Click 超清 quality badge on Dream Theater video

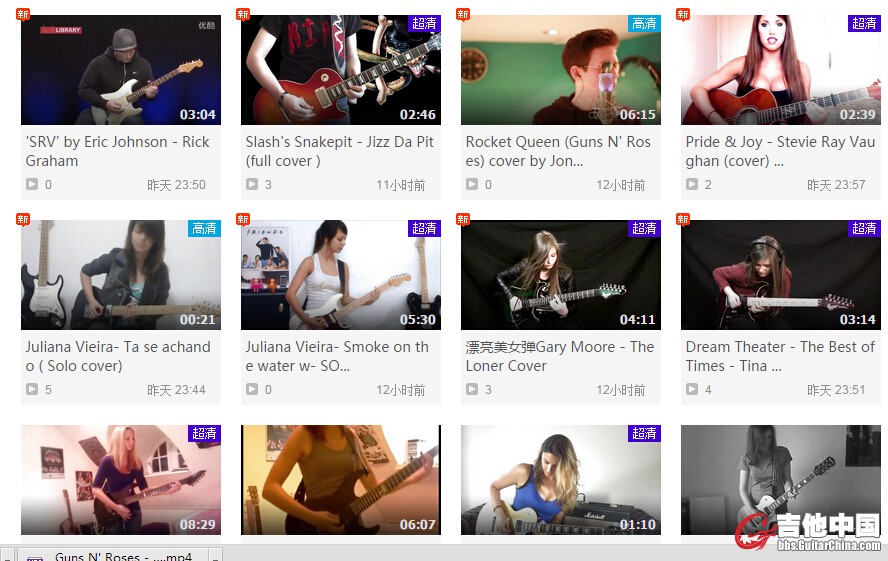point(864,228)
